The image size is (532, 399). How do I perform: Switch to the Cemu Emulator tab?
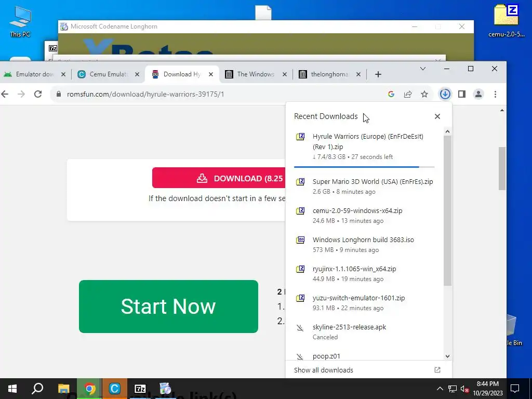point(109,74)
